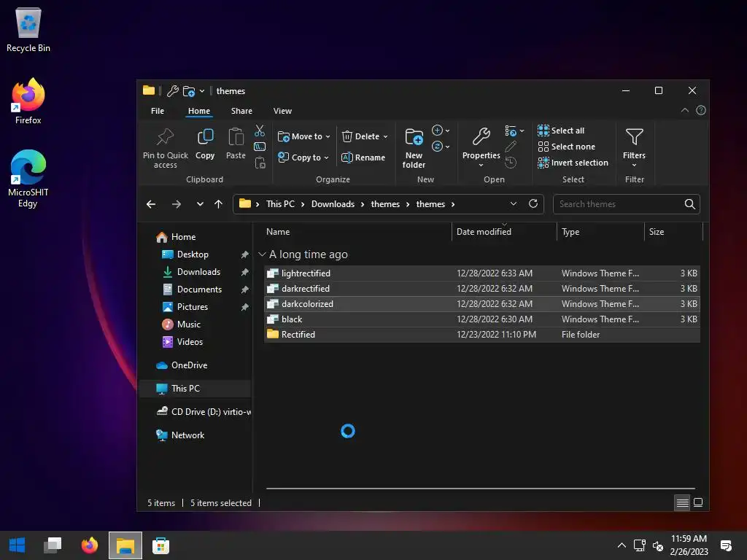Click the Select none button

567,147
